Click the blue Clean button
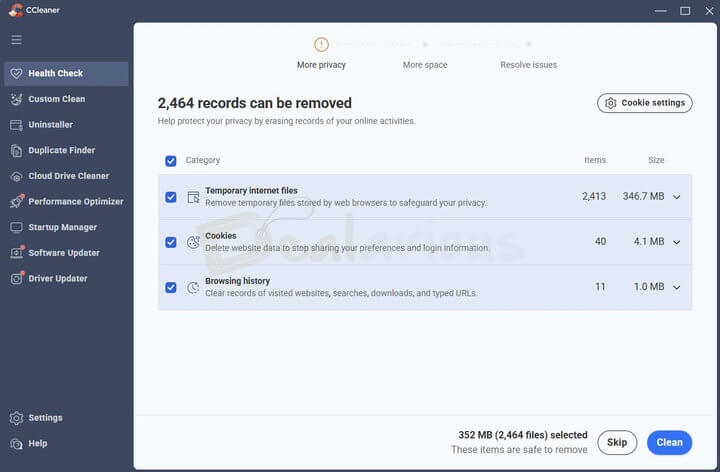Image resolution: width=720 pixels, height=472 pixels. 669,443
